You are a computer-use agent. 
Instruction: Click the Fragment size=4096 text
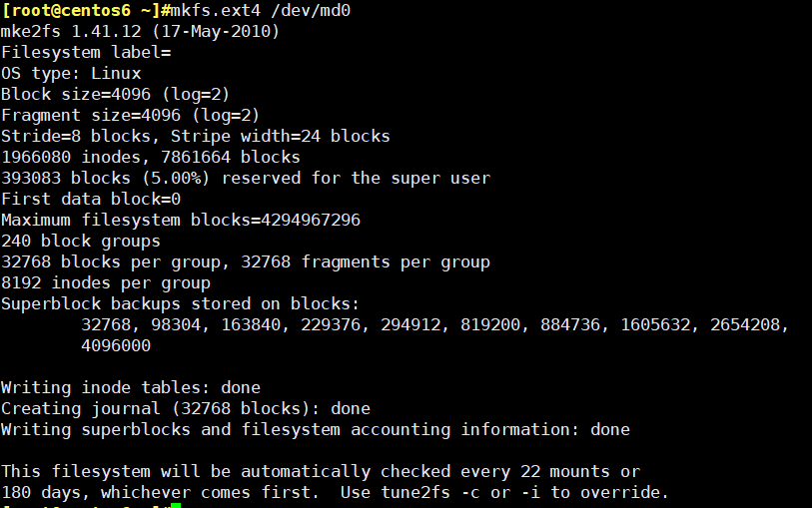click(x=91, y=115)
